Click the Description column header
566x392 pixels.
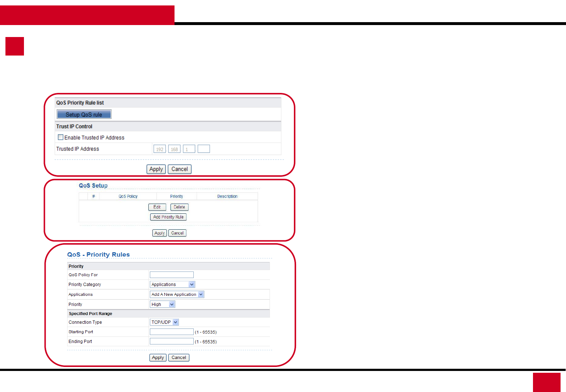click(227, 196)
